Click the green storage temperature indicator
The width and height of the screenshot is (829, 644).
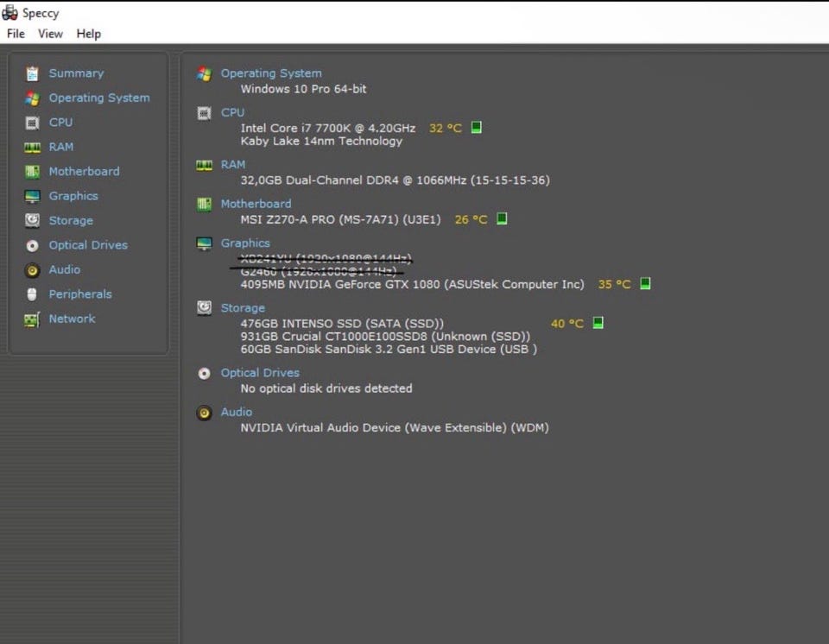coord(598,323)
